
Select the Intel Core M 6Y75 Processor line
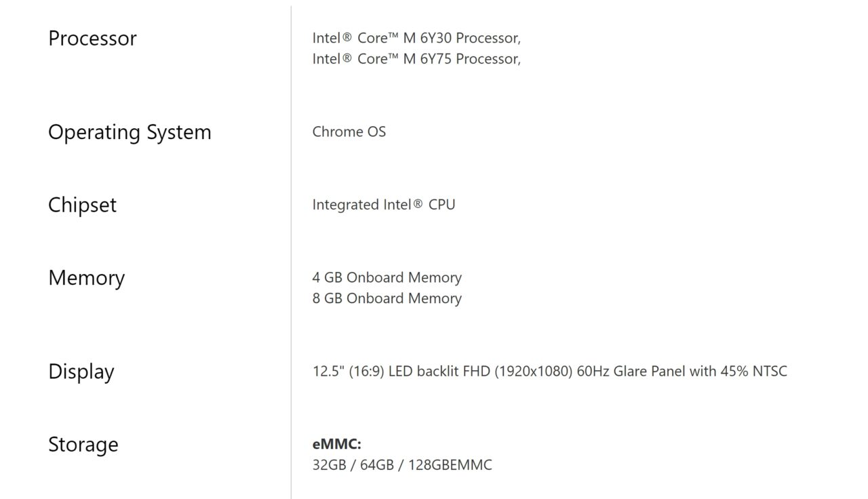416,59
